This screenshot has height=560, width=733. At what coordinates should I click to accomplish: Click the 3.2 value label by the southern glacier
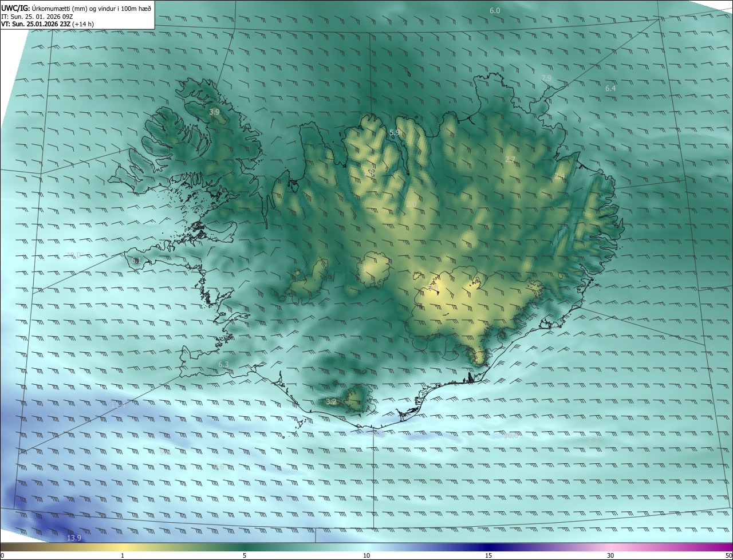pyautogui.click(x=331, y=402)
